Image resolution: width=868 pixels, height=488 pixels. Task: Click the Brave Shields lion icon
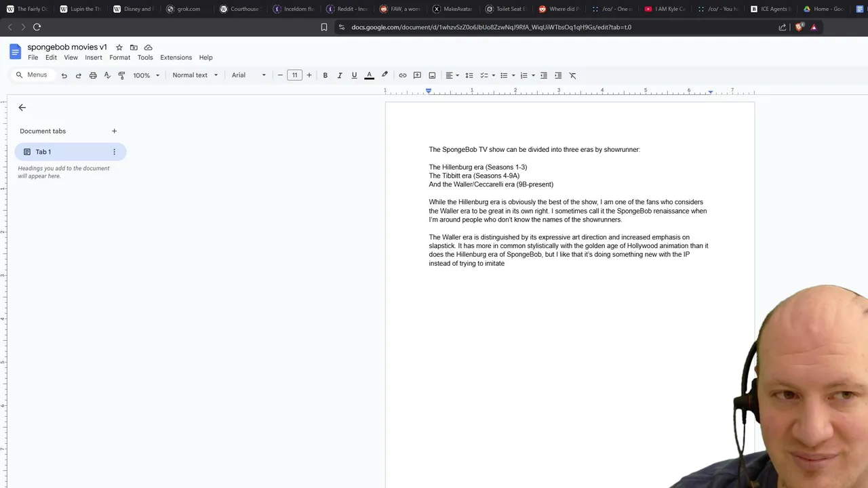tap(799, 27)
